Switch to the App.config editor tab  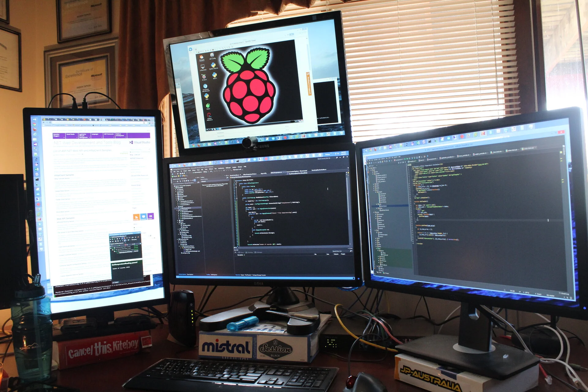click(x=263, y=173)
